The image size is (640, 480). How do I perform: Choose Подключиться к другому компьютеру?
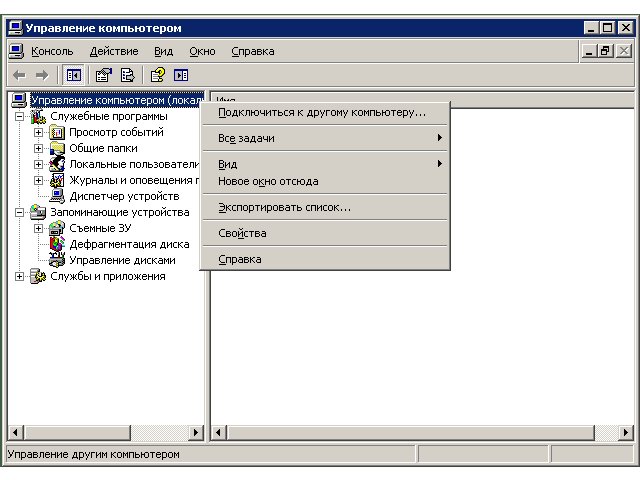point(325,112)
